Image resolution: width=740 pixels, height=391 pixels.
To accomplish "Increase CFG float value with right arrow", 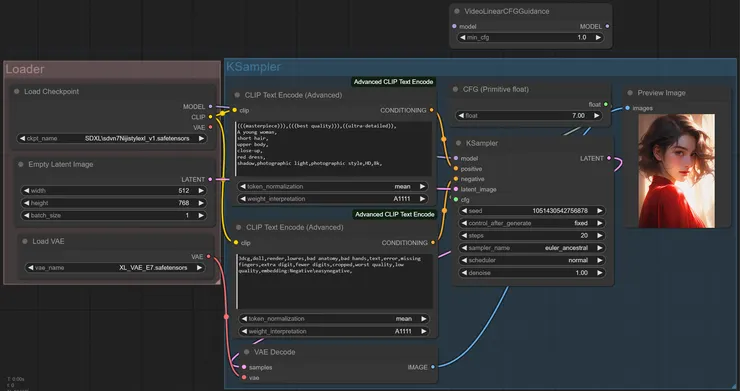I will pos(597,116).
